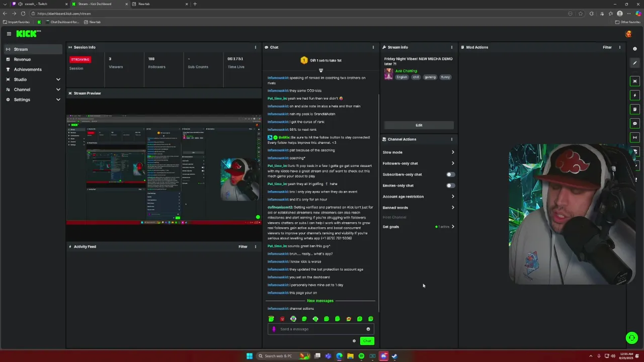Click the Kick logo
Viewport: 644px width, 362px height.
click(28, 34)
